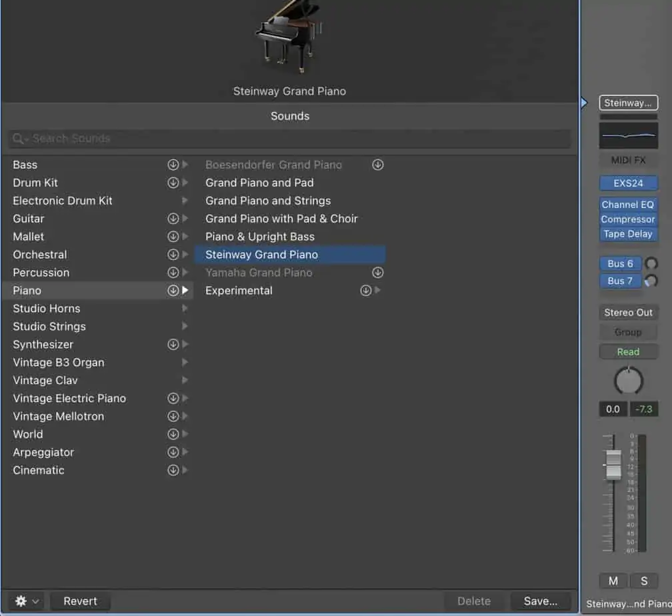The image size is (672, 616).
Task: Expand the Bass category arrow
Action: pos(185,165)
